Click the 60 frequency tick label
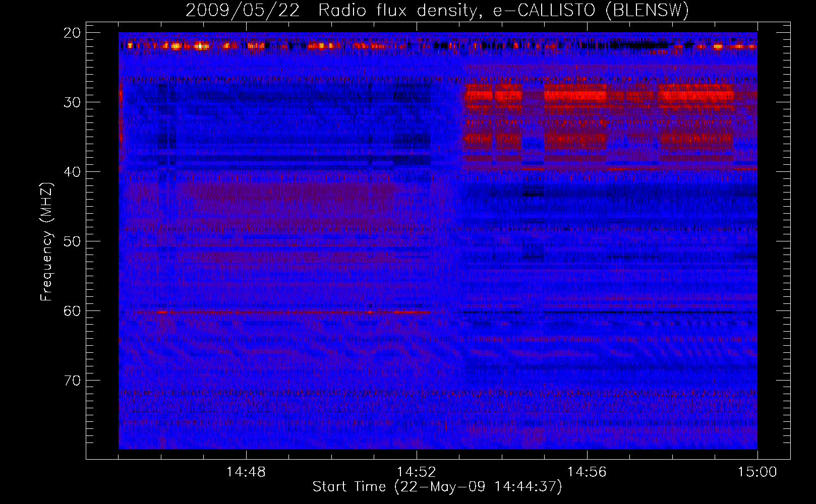This screenshot has width=816, height=504. coord(72,311)
